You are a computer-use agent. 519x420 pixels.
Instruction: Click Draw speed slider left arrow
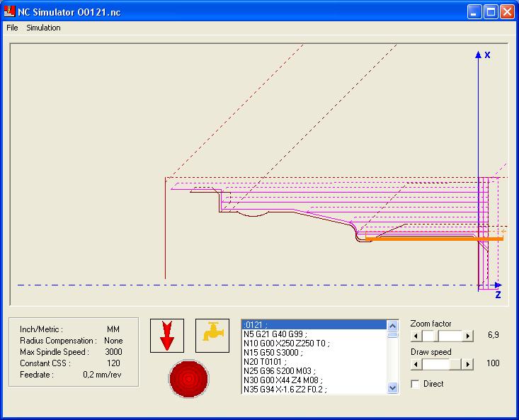(x=416, y=364)
